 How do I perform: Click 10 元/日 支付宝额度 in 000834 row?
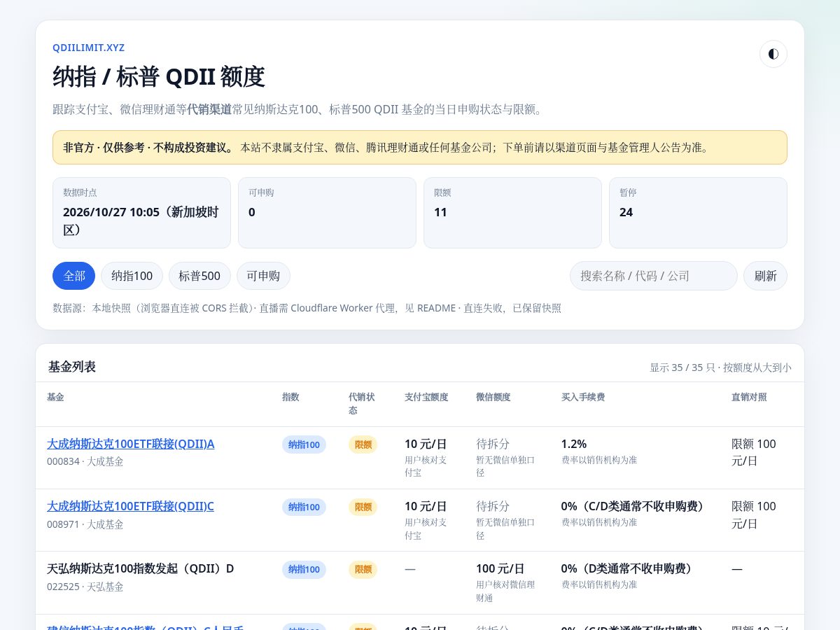click(x=426, y=444)
